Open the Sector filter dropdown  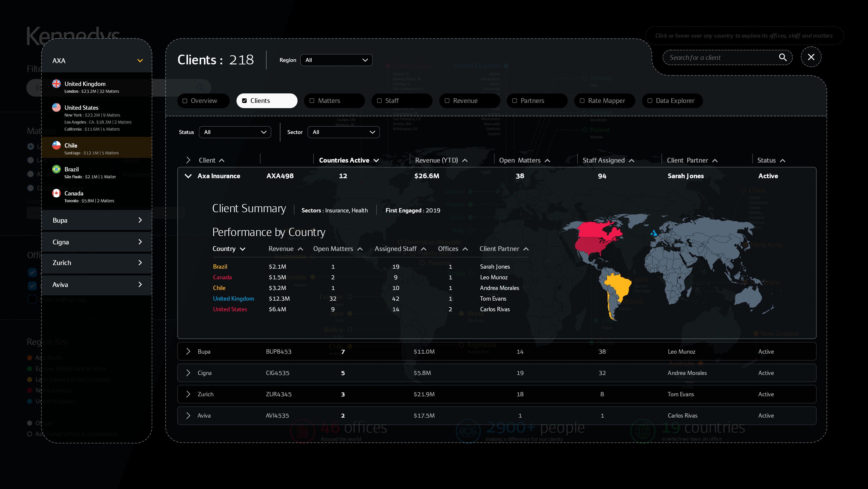(x=343, y=132)
